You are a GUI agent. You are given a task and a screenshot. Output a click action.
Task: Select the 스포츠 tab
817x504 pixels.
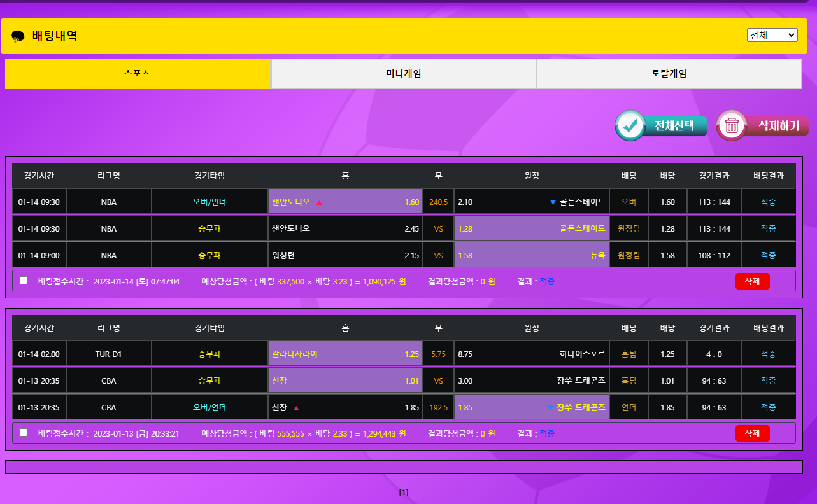(138, 74)
